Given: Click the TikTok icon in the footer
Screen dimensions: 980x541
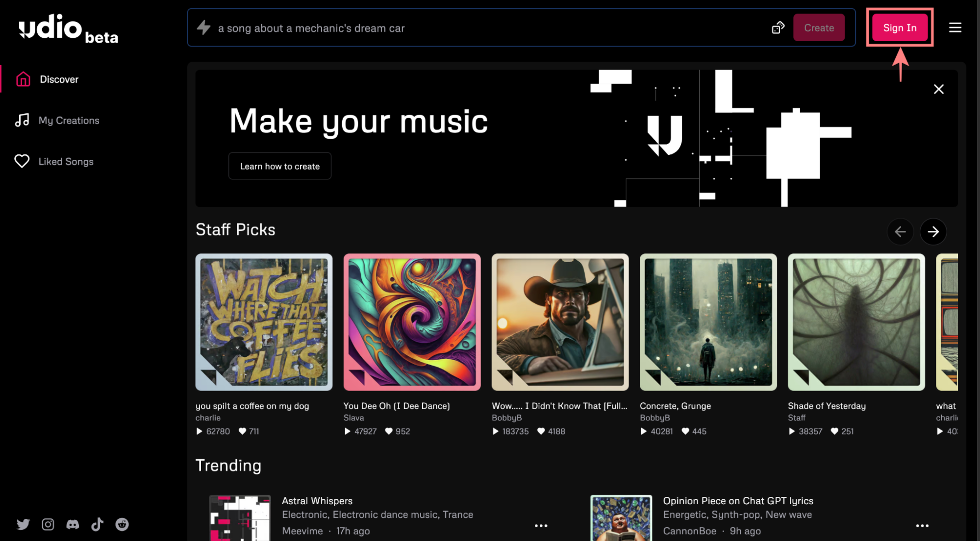Looking at the screenshot, I should coord(97,524).
